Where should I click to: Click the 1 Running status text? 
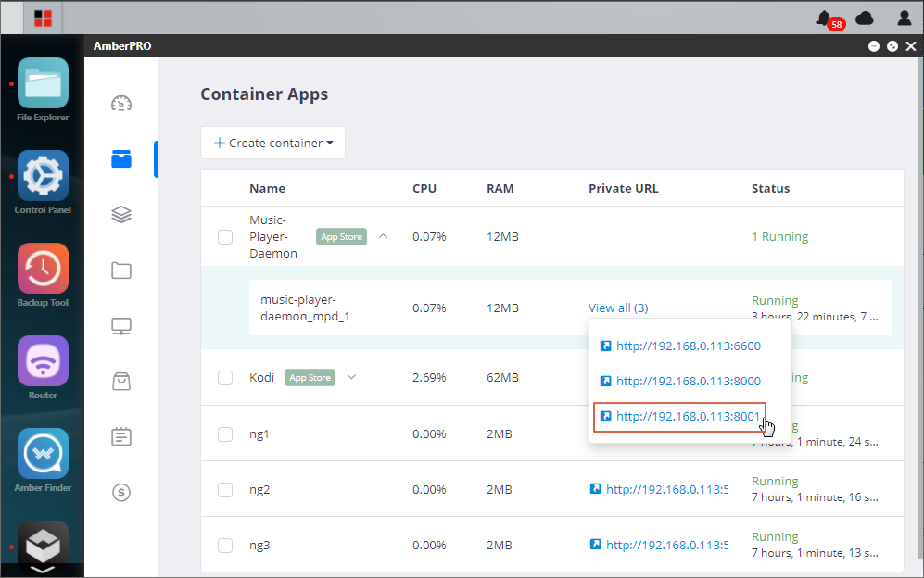click(779, 237)
